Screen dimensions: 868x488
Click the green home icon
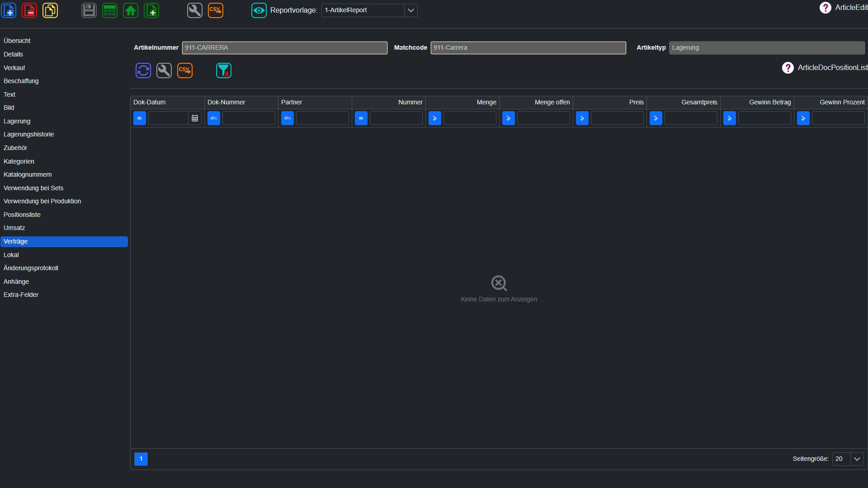tap(131, 10)
